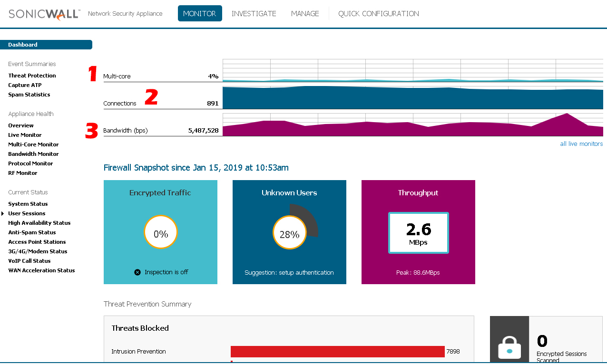Click the Encrypted Traffic 0% gauge ring
This screenshot has height=364, width=607.
point(160,232)
